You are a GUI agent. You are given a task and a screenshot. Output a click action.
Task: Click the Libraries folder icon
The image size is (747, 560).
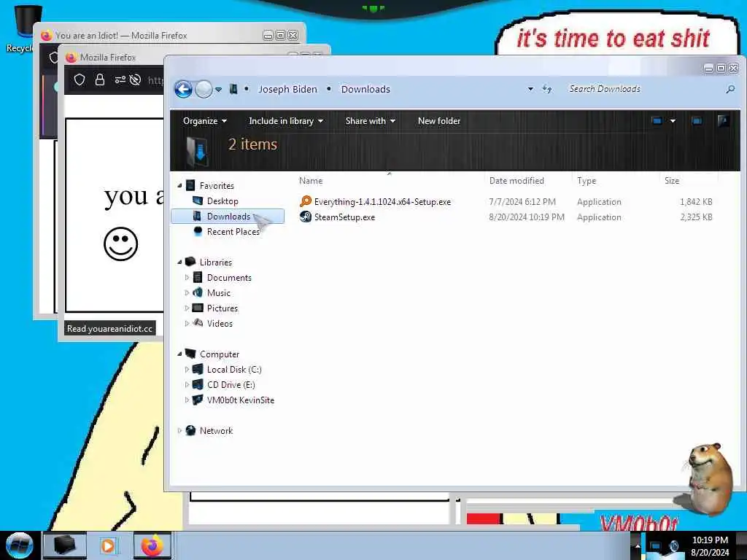pos(190,262)
